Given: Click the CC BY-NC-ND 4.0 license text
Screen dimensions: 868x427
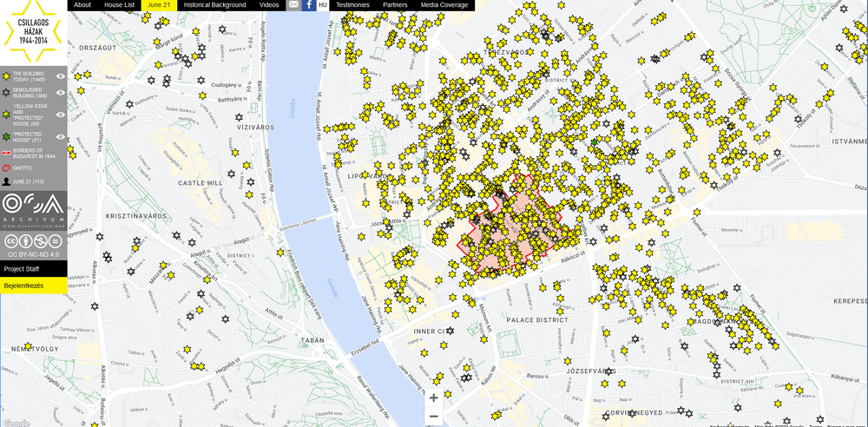Looking at the screenshot, I should coord(33,254).
